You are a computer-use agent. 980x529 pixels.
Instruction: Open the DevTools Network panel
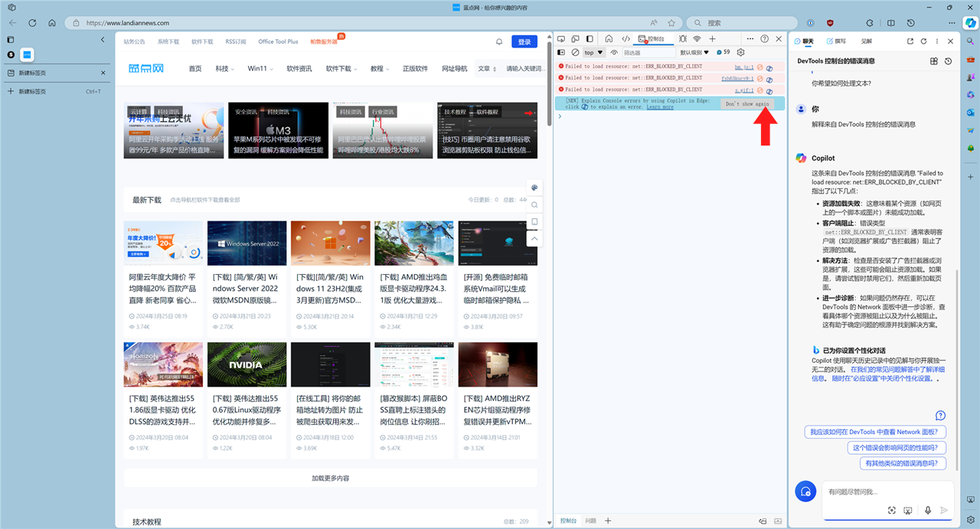coord(697,39)
